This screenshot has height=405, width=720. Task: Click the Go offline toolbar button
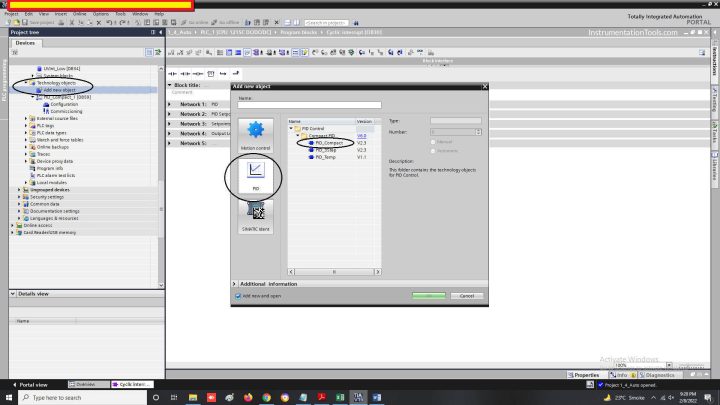225,22
